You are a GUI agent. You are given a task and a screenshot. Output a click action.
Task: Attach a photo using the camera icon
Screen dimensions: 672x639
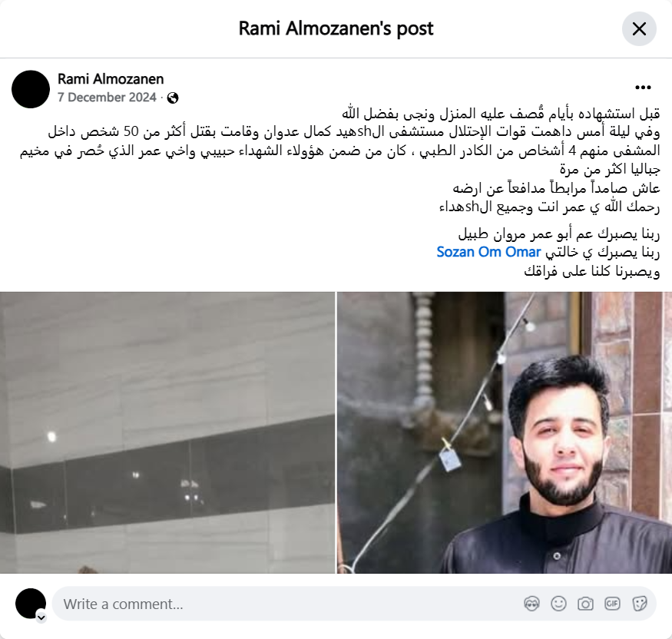point(585,604)
